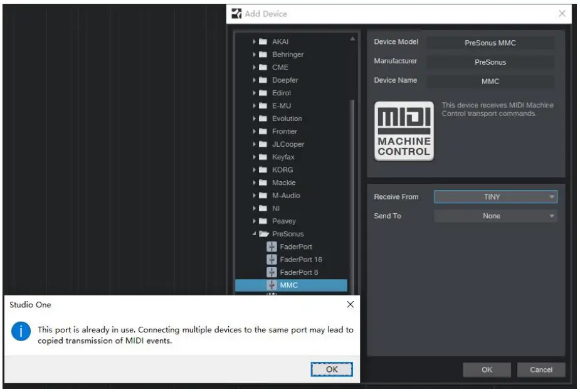Select FaderPort 8 in device list

click(x=299, y=272)
